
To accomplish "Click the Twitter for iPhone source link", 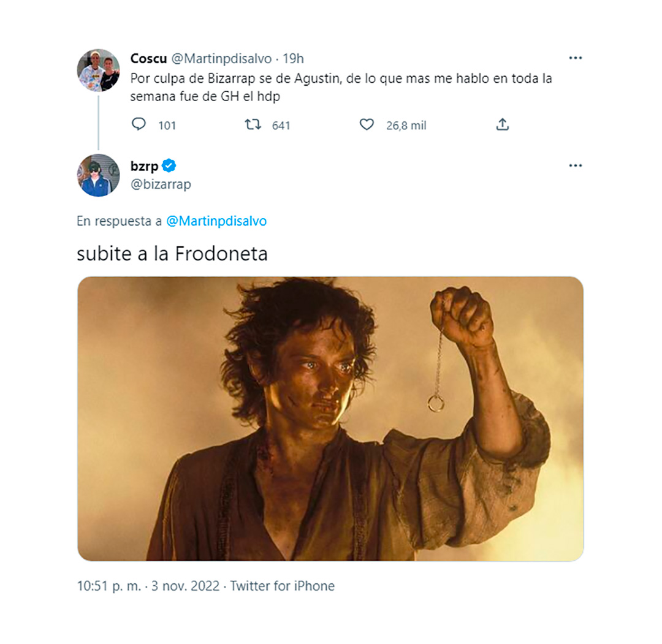I will (x=281, y=586).
